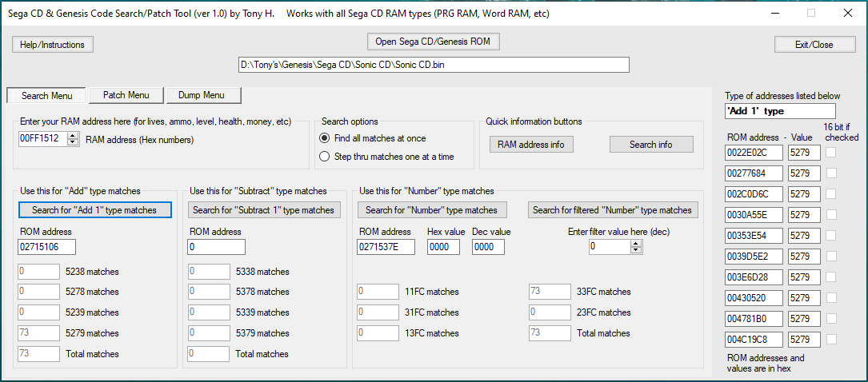Click the filter value spinner down arrow
The height and width of the screenshot is (382, 868).
point(636,250)
